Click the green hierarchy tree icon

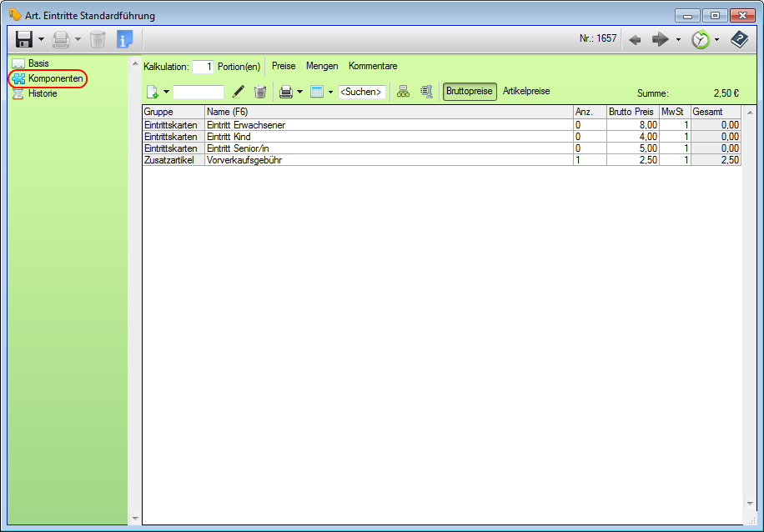pyautogui.click(x=404, y=92)
